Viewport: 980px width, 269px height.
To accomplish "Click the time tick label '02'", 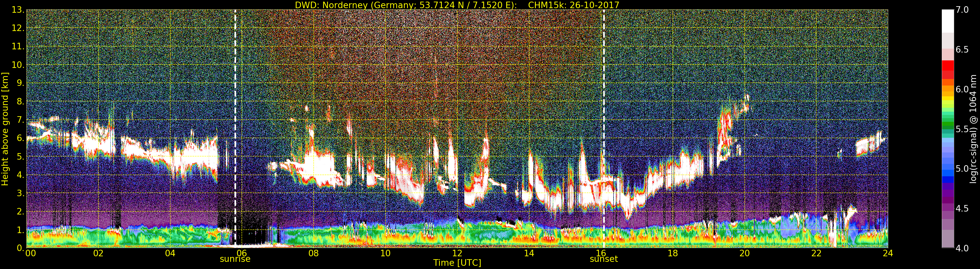I will (x=98, y=253).
